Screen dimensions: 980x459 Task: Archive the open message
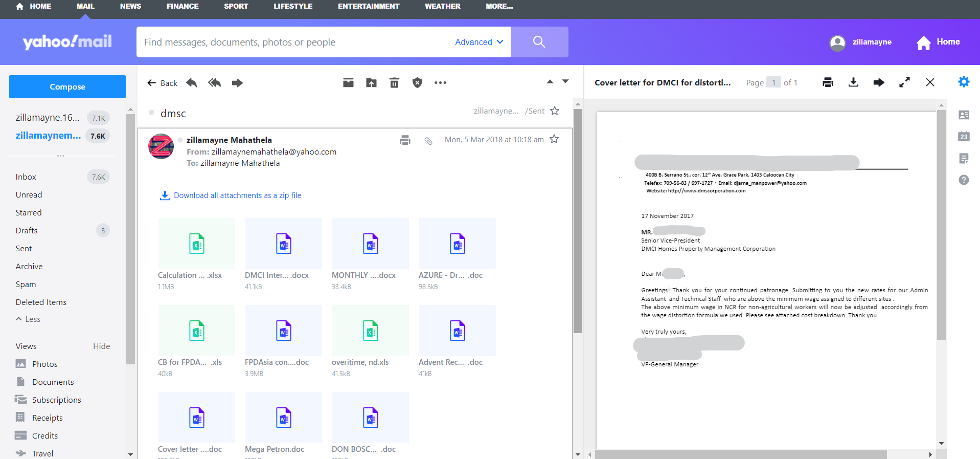coord(348,83)
